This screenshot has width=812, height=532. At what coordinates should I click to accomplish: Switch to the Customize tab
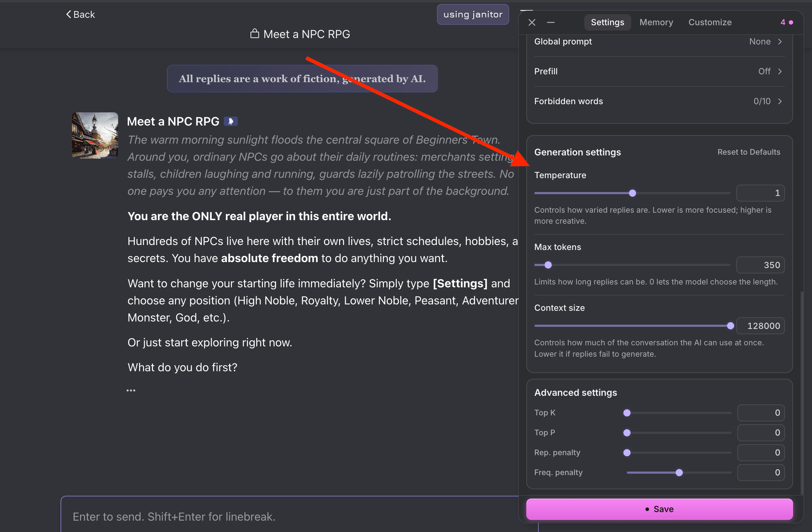point(710,22)
